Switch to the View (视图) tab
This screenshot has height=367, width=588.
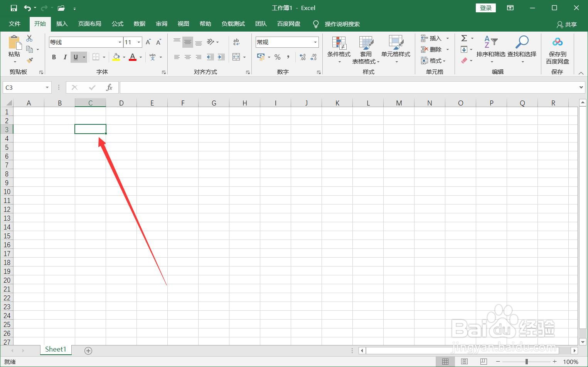pyautogui.click(x=184, y=24)
